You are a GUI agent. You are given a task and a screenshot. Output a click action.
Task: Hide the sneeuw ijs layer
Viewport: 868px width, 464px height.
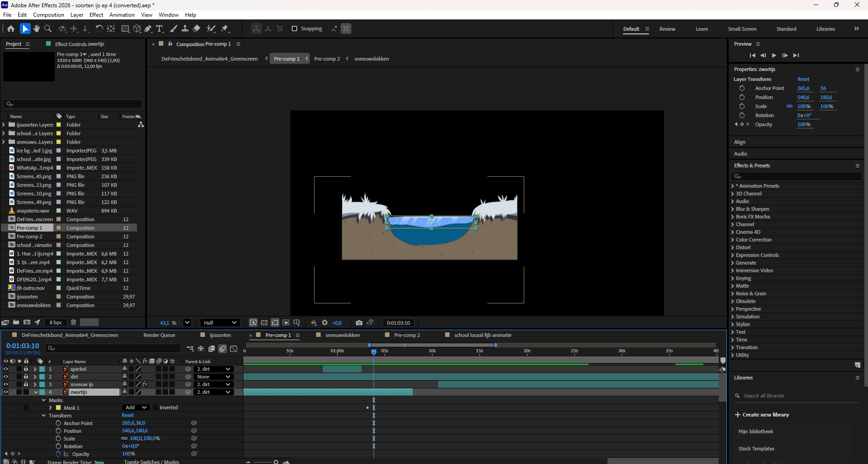(6, 384)
